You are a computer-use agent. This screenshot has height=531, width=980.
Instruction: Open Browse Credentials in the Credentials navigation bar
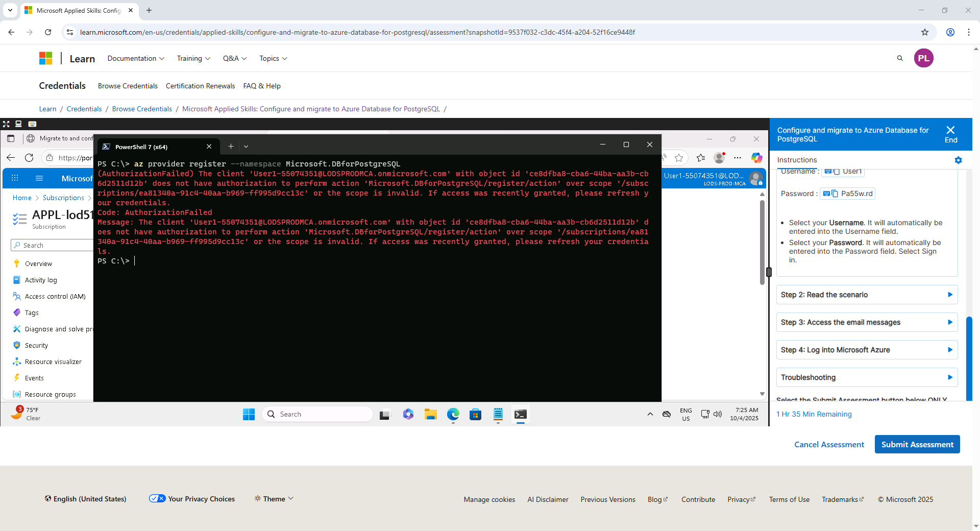tap(128, 86)
